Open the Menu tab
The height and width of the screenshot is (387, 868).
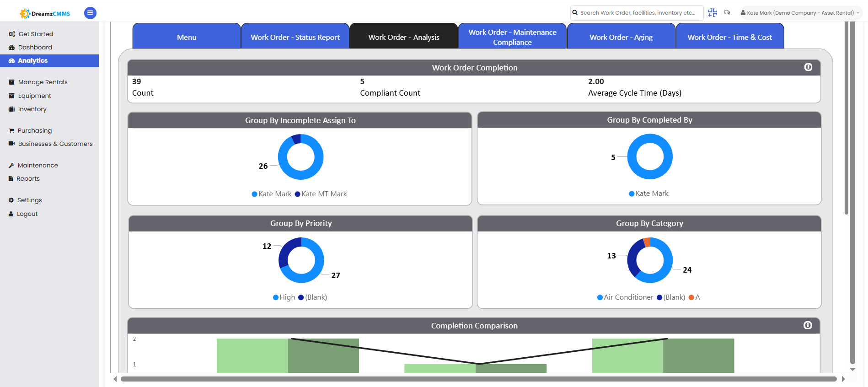coord(187,36)
